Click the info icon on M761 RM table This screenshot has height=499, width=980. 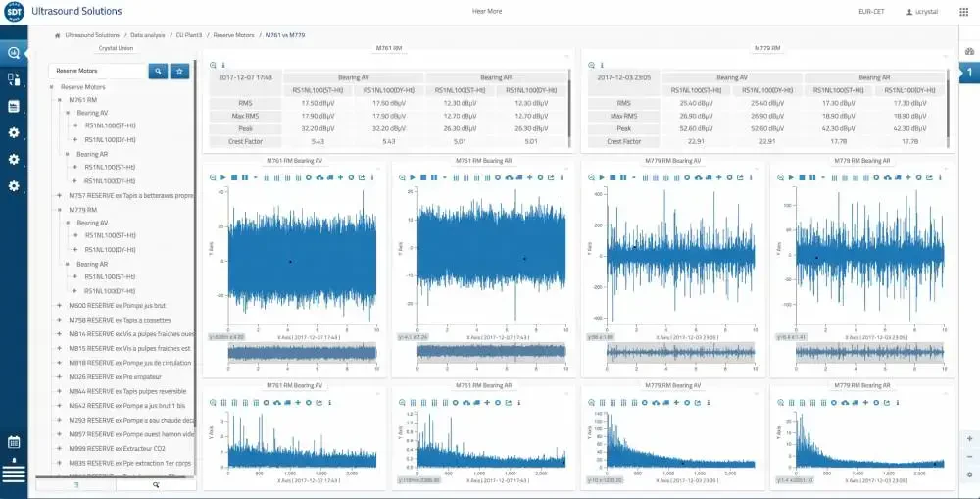[223, 65]
